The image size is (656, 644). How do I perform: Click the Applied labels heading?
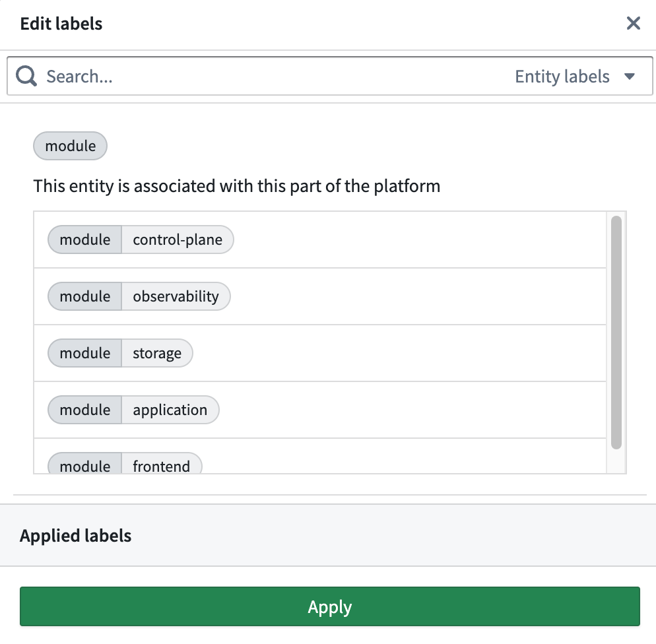[x=76, y=536]
